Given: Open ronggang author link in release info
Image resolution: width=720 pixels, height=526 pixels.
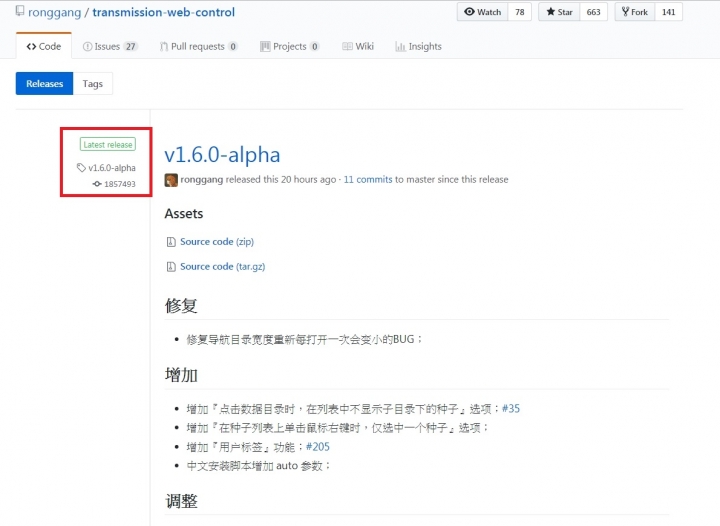Looking at the screenshot, I should [x=202, y=179].
